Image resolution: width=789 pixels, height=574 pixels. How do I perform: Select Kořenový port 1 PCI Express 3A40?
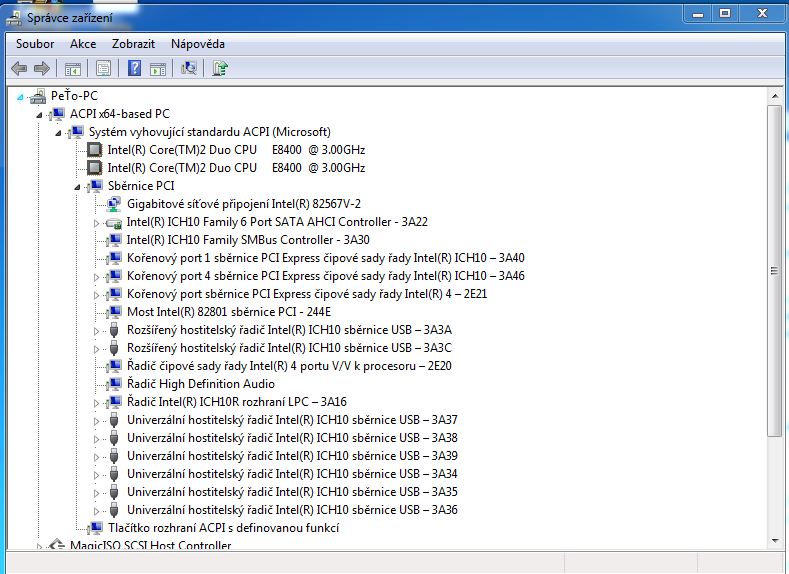click(326, 258)
